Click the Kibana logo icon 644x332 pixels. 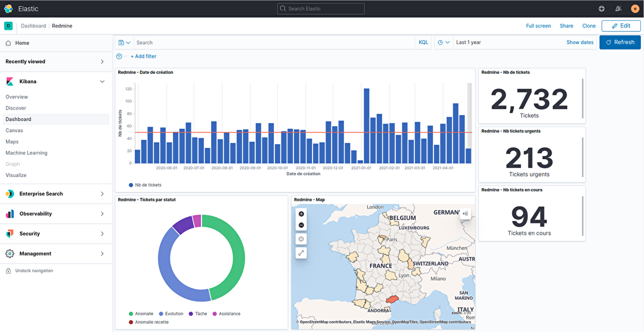(x=10, y=82)
